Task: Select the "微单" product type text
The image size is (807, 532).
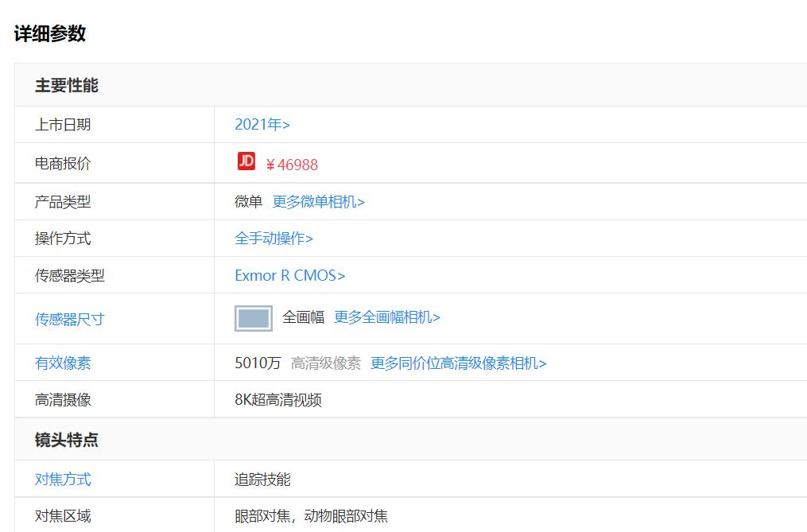Action: [x=246, y=202]
